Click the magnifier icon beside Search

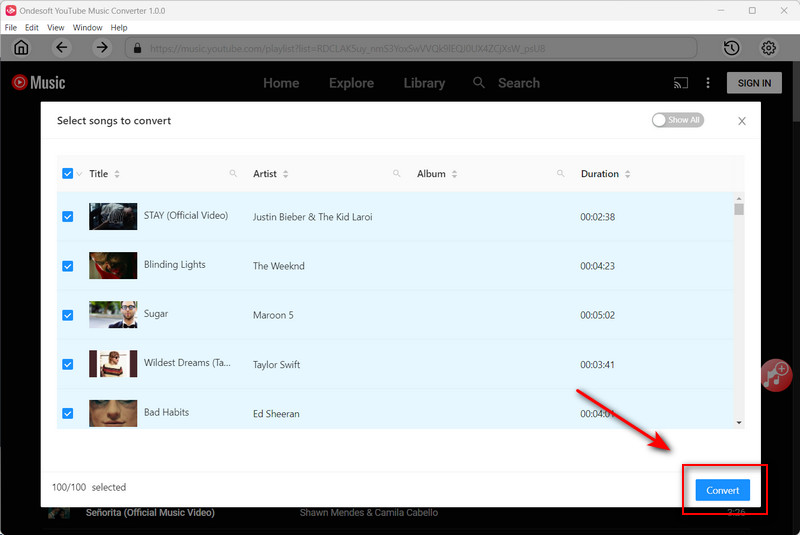pos(479,82)
